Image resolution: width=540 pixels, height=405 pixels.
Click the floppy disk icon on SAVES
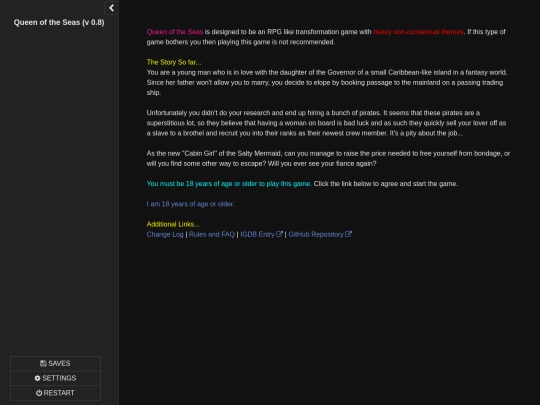43,363
